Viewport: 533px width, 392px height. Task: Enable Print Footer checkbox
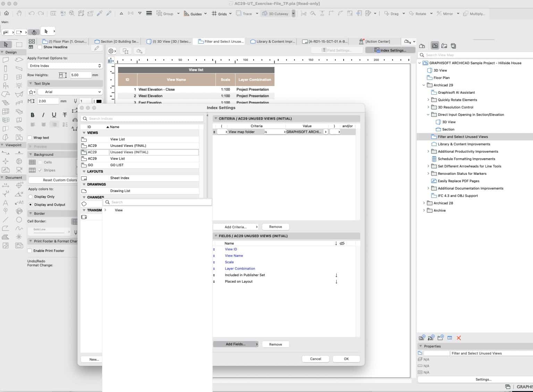coord(30,251)
